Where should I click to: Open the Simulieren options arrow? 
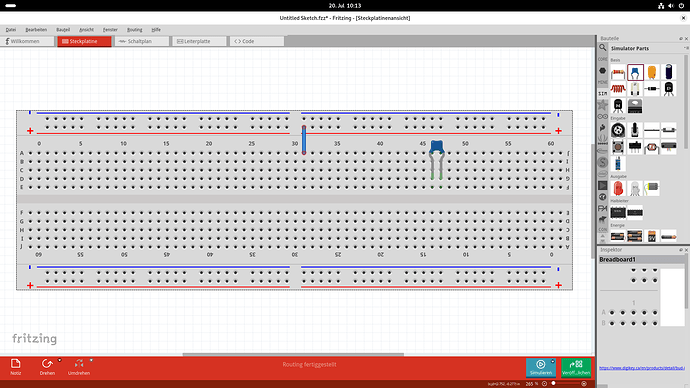click(x=553, y=361)
